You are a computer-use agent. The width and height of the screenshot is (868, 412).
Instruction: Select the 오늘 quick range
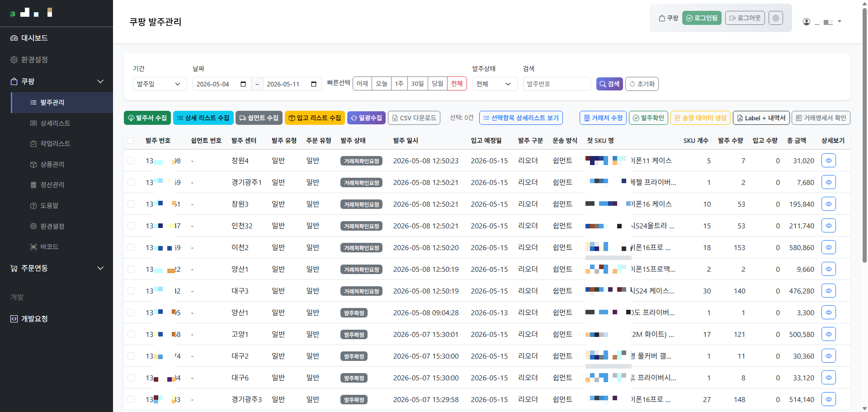(382, 84)
